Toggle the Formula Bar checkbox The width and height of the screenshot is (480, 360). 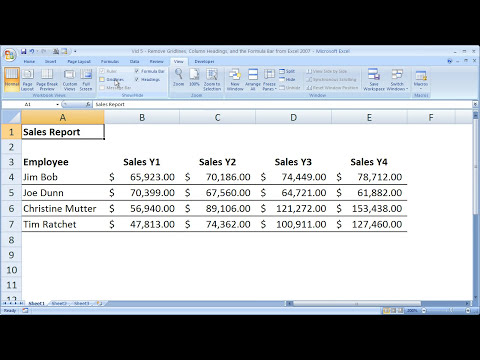click(x=137, y=71)
